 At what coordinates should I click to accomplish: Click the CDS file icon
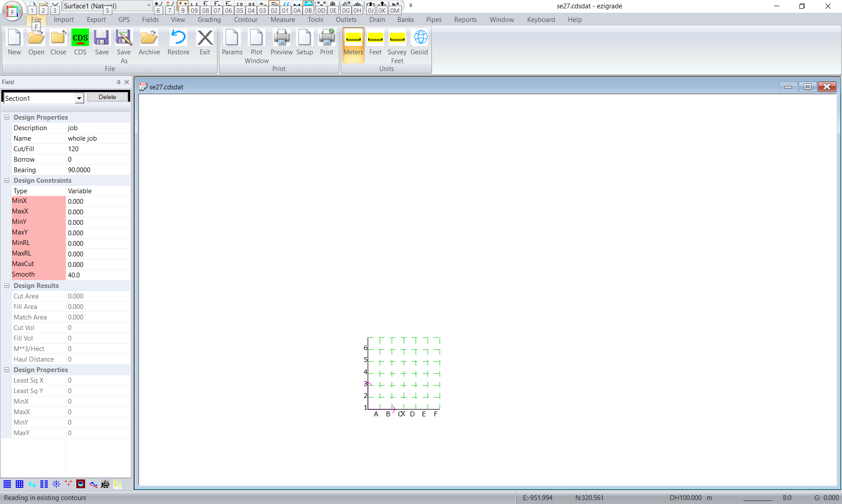click(80, 43)
